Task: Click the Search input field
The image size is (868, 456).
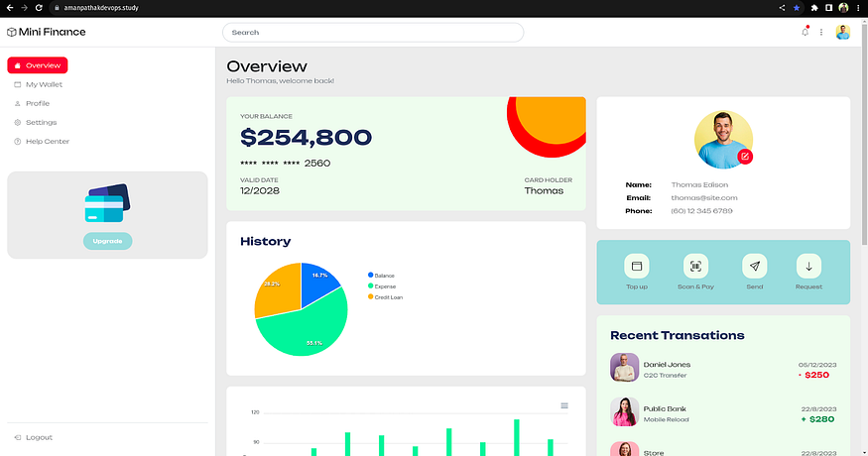Action: click(x=373, y=32)
